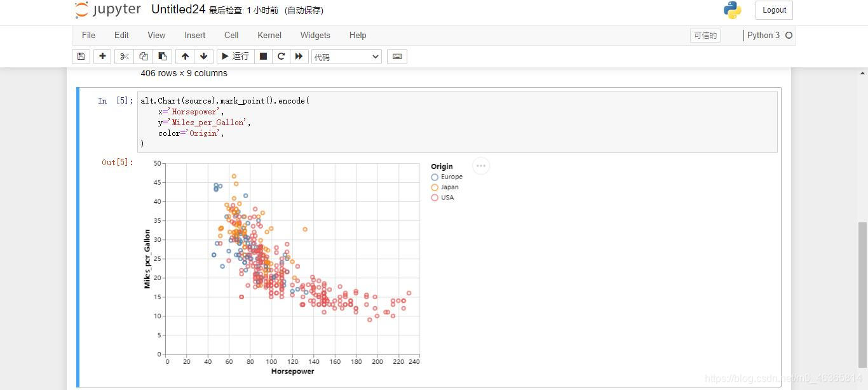Viewport: 868px width, 390px height.
Task: Click the Untitled24 notebook title to rename
Action: pyautogui.click(x=178, y=10)
